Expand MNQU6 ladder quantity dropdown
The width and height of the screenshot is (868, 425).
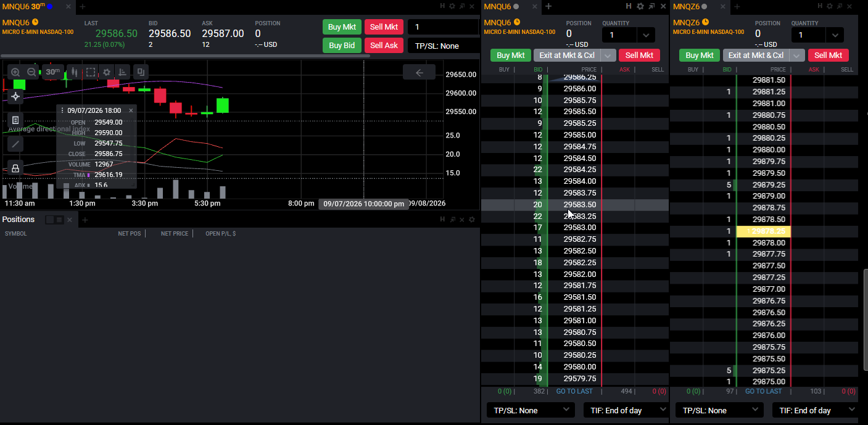pyautogui.click(x=646, y=35)
